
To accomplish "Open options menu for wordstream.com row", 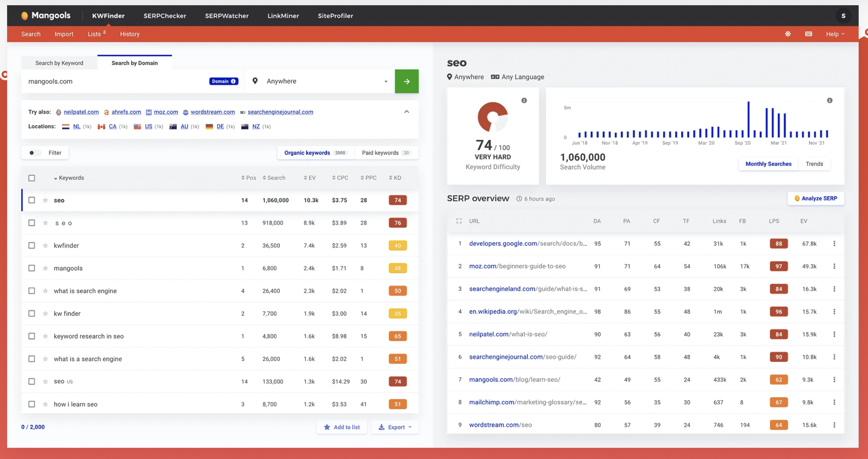I will [x=834, y=425].
